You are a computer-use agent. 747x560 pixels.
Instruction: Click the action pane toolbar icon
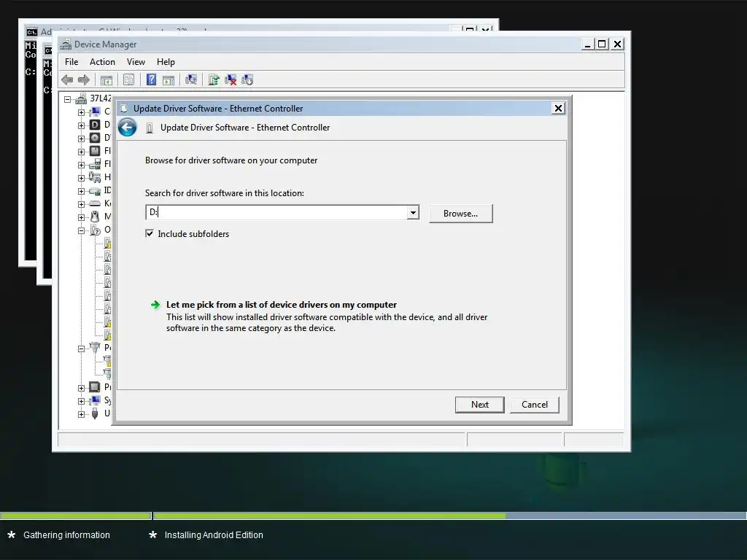(x=169, y=80)
